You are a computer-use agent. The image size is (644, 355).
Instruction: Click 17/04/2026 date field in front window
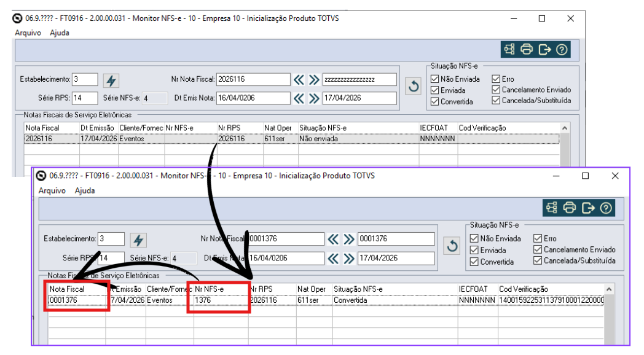(x=396, y=258)
